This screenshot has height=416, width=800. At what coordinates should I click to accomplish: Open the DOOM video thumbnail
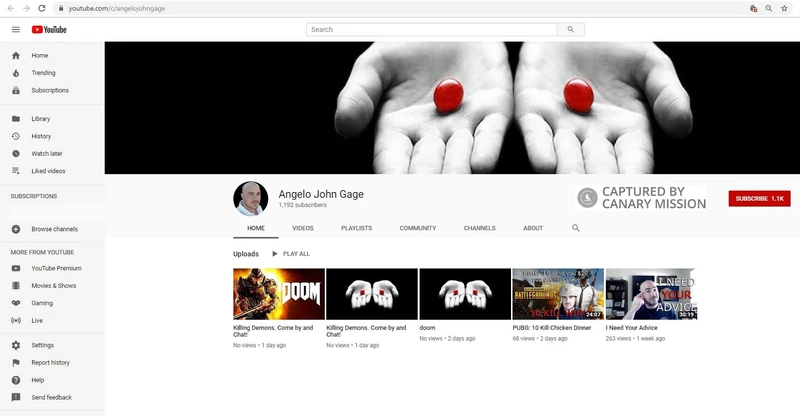pos(279,294)
